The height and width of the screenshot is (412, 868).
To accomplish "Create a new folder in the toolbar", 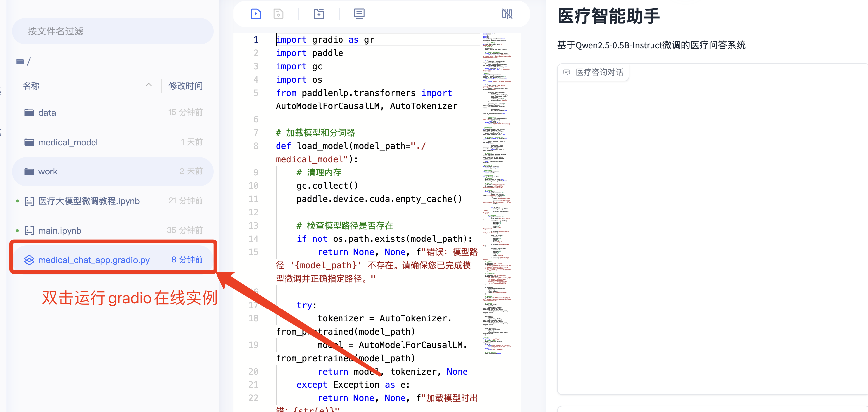I will pyautogui.click(x=319, y=14).
